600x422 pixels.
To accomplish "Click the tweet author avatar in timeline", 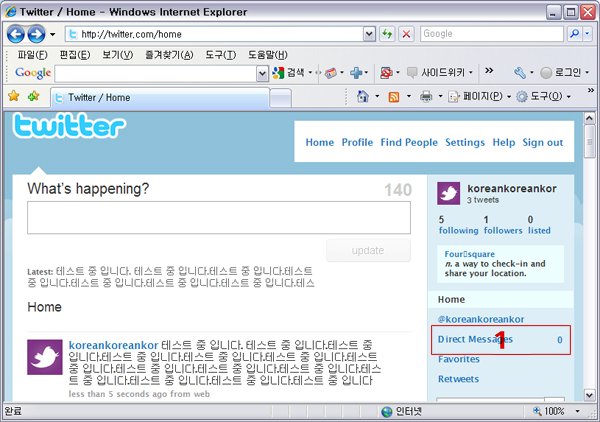I will (45, 357).
